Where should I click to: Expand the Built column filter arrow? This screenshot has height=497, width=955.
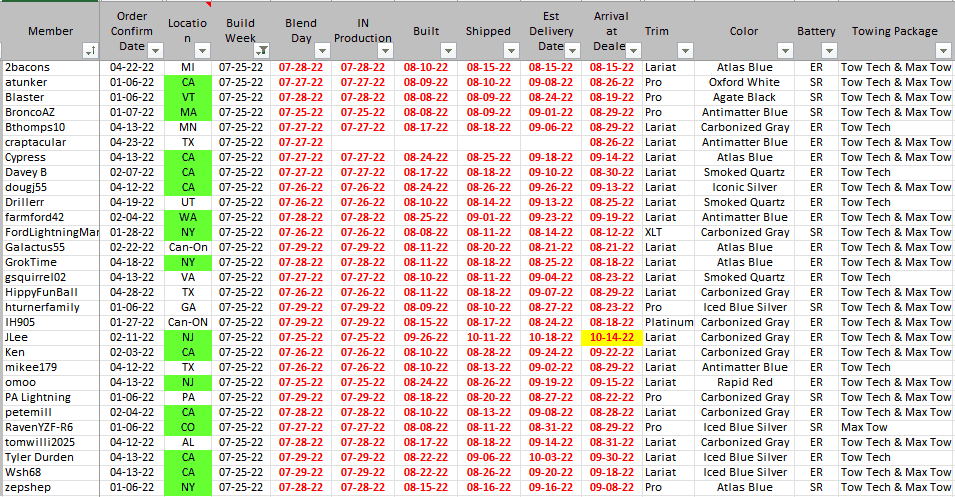[x=446, y=50]
